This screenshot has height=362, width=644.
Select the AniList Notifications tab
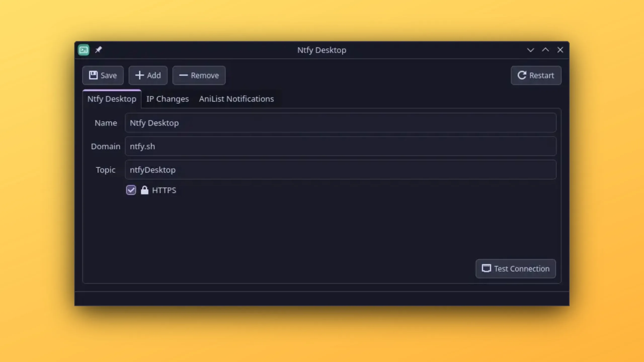point(236,99)
